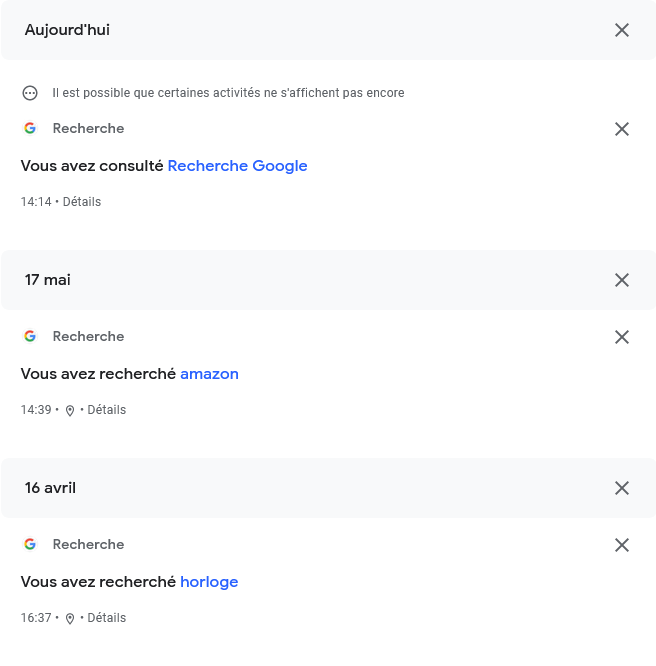656x666 pixels.
Task: Click the pending activities info icon
Action: [x=30, y=93]
